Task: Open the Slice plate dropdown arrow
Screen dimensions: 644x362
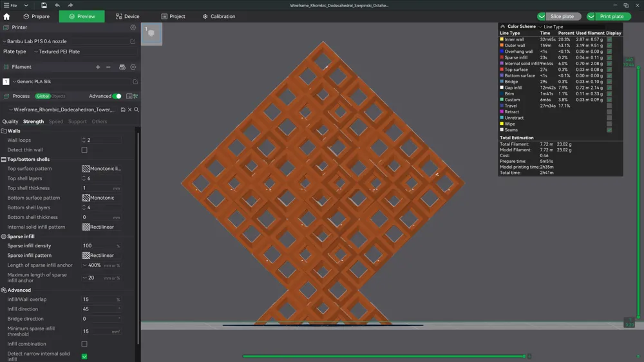Action: click(542, 17)
